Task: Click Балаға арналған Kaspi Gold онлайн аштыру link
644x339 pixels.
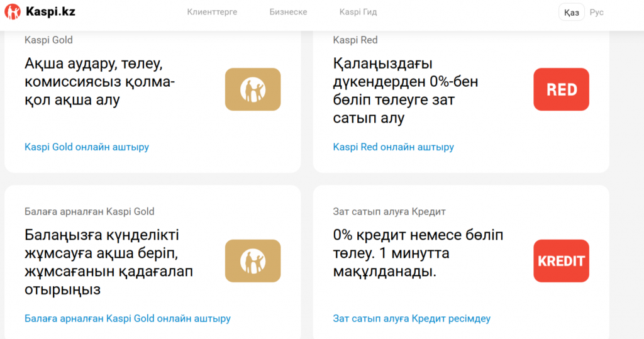Action: (x=128, y=318)
